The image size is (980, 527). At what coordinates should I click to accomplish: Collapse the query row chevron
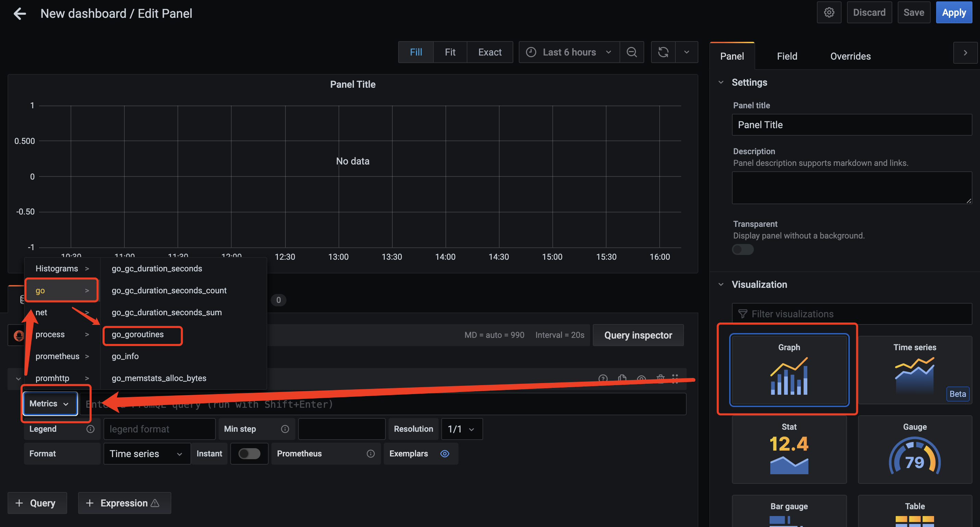[x=18, y=379]
